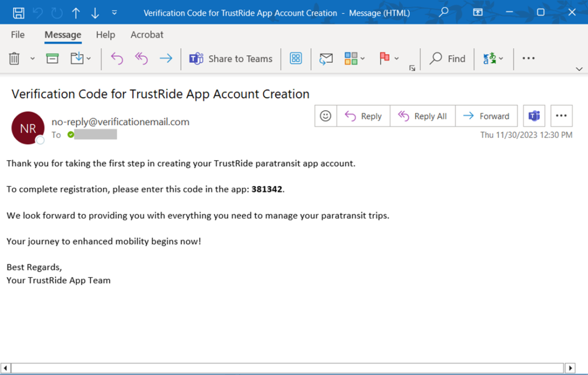The image size is (588, 375).
Task: Click the text Your TrustRide App Team
Action: click(x=59, y=280)
